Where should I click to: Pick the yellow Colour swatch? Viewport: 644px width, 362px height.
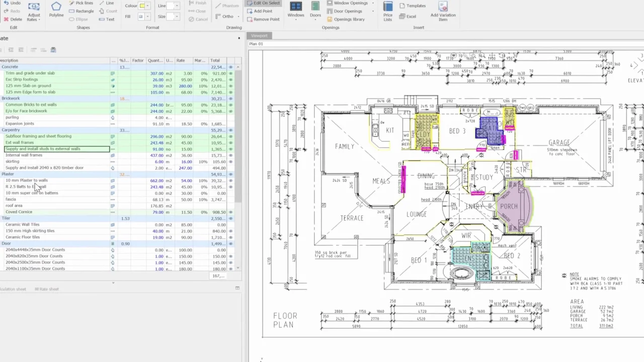click(142, 6)
